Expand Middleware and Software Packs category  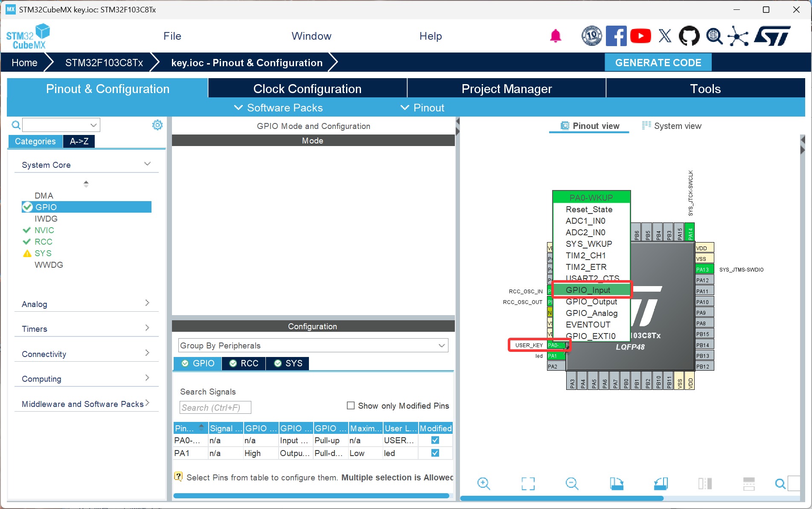pyautogui.click(x=147, y=403)
